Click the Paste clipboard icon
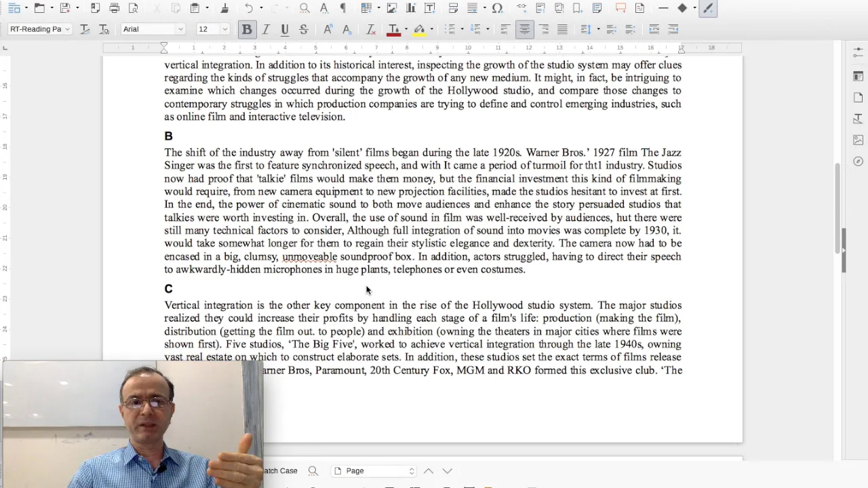 (x=195, y=8)
